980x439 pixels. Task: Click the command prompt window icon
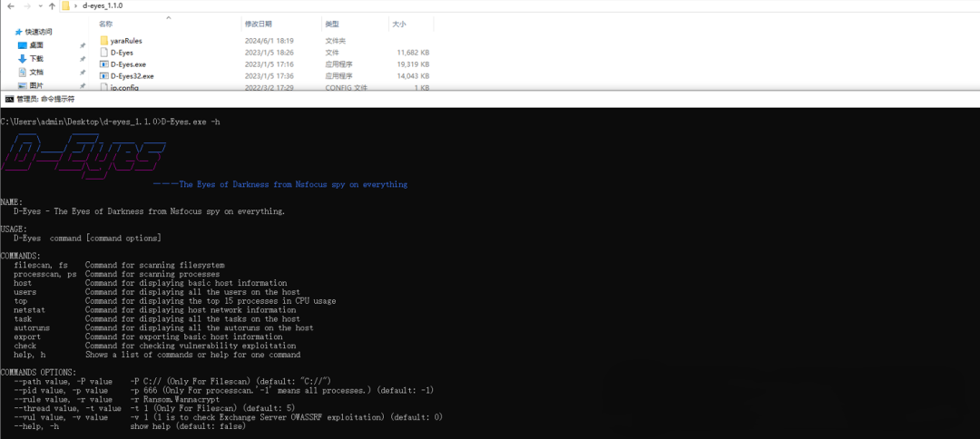tap(9, 99)
